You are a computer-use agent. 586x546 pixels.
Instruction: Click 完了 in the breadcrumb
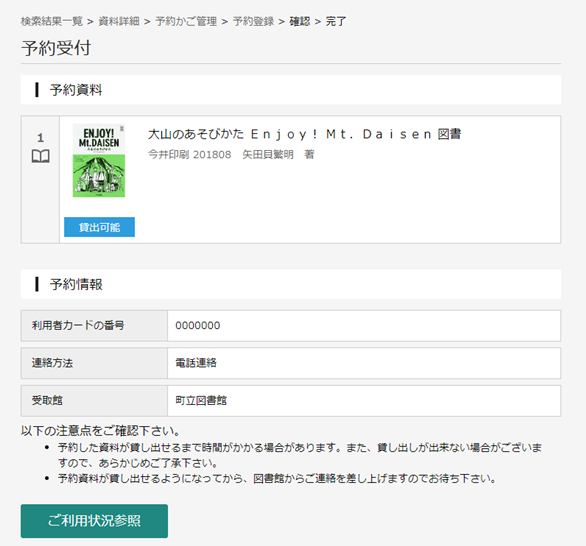[x=336, y=21]
